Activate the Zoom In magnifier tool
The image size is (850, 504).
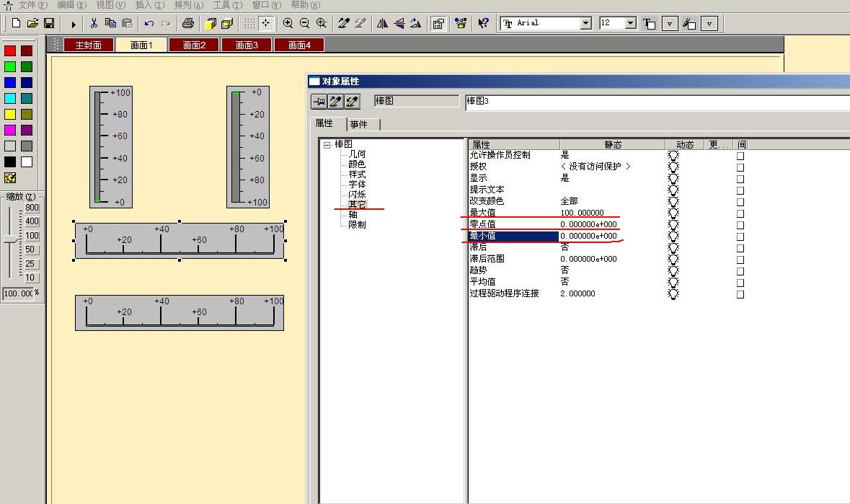pyautogui.click(x=287, y=23)
